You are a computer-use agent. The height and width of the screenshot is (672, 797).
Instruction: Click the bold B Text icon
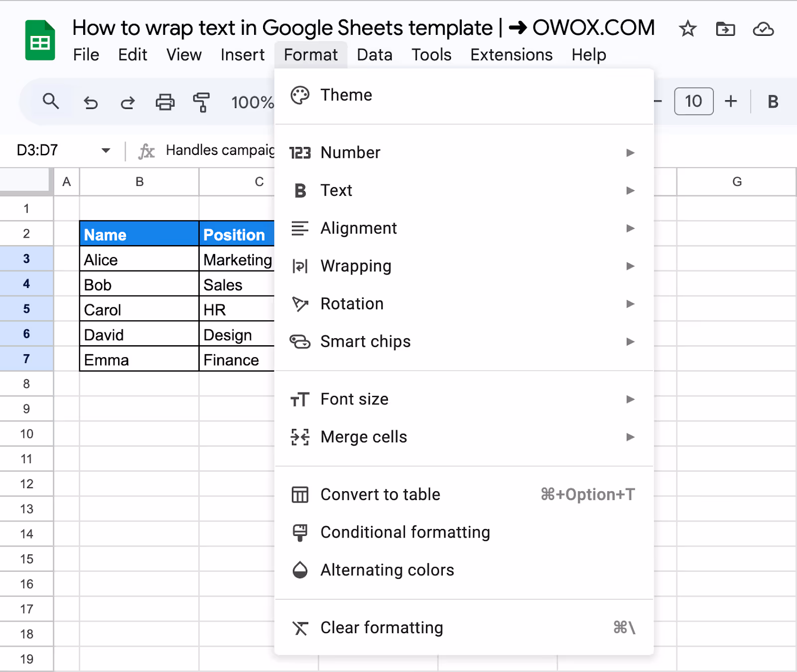click(300, 190)
